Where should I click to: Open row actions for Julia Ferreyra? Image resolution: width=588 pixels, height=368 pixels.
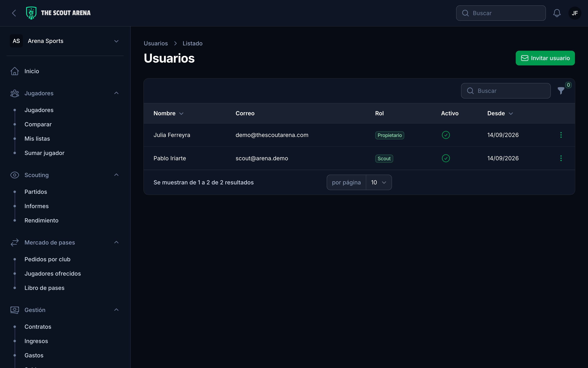tap(561, 135)
